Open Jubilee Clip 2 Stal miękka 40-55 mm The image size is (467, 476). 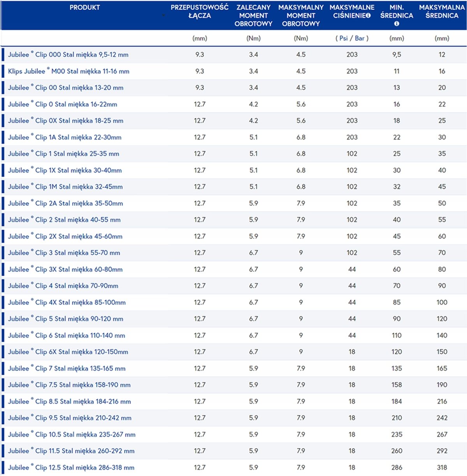click(x=64, y=220)
